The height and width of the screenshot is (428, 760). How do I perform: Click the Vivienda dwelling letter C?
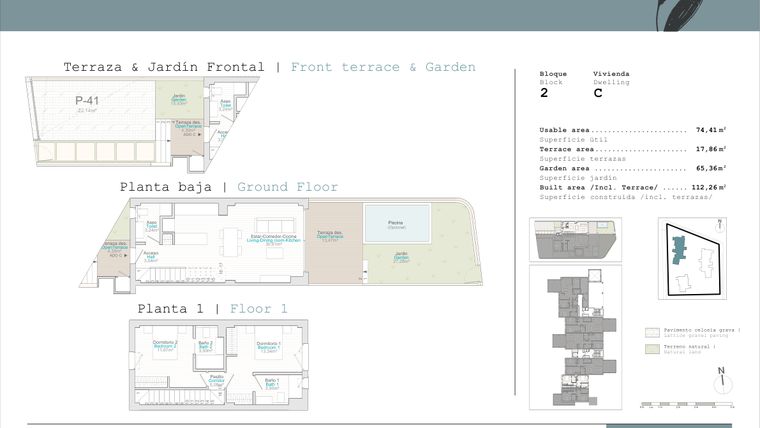pos(598,93)
